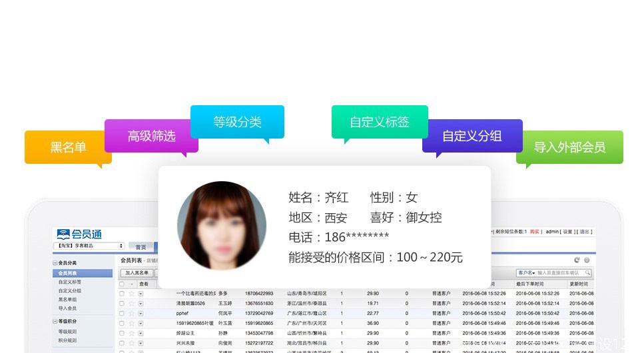This screenshot has height=353, width=644.
Task: Star the 王玉婷 member row
Action: click(132, 304)
